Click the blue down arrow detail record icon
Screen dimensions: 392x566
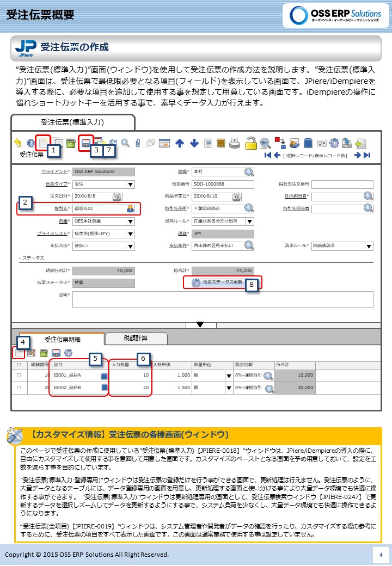click(194, 143)
